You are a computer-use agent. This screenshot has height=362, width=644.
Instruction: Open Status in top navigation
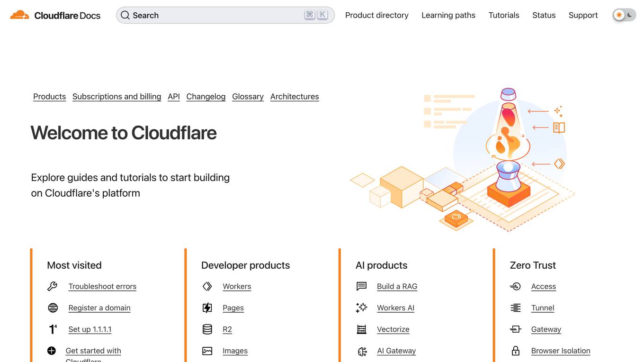544,15
